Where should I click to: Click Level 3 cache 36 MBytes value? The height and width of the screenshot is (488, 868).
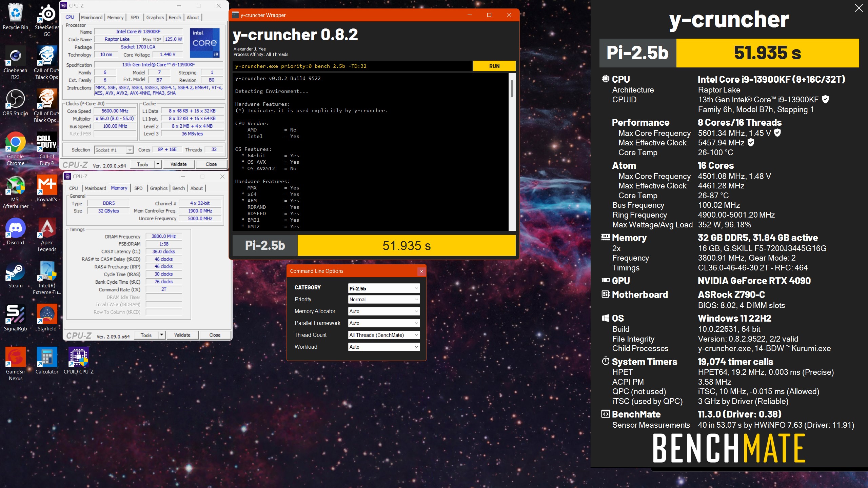[x=192, y=134]
